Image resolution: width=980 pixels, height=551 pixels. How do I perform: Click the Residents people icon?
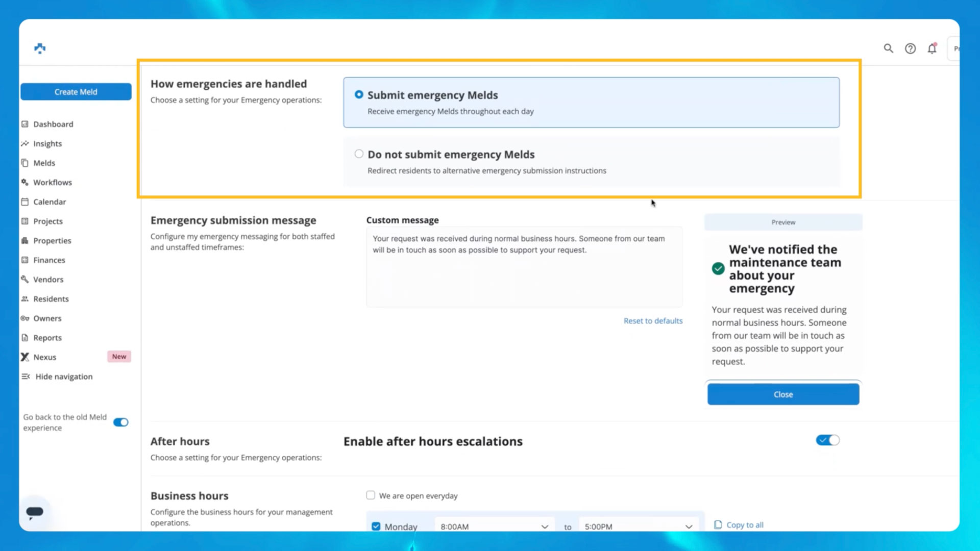(x=24, y=298)
